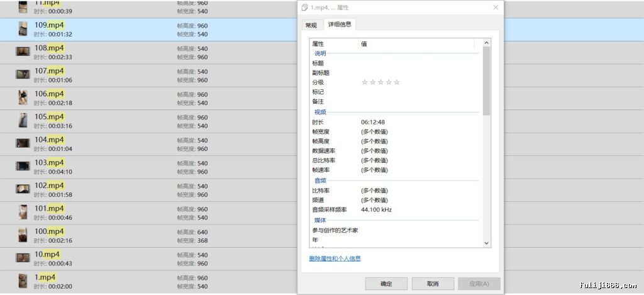Image resolution: width=644 pixels, height=295 pixels.
Task: Click the 102.mp4 video thumbnail
Action: (x=23, y=189)
